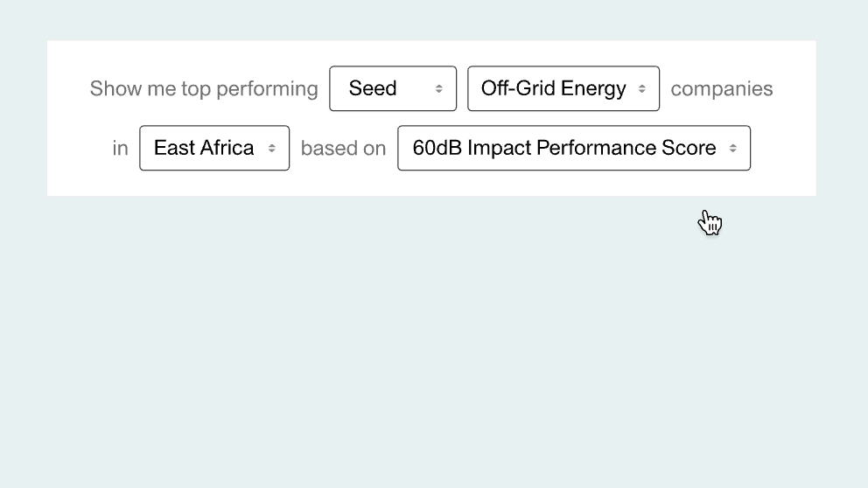Click the "companies" label
This screenshot has width=868, height=488.
(722, 88)
